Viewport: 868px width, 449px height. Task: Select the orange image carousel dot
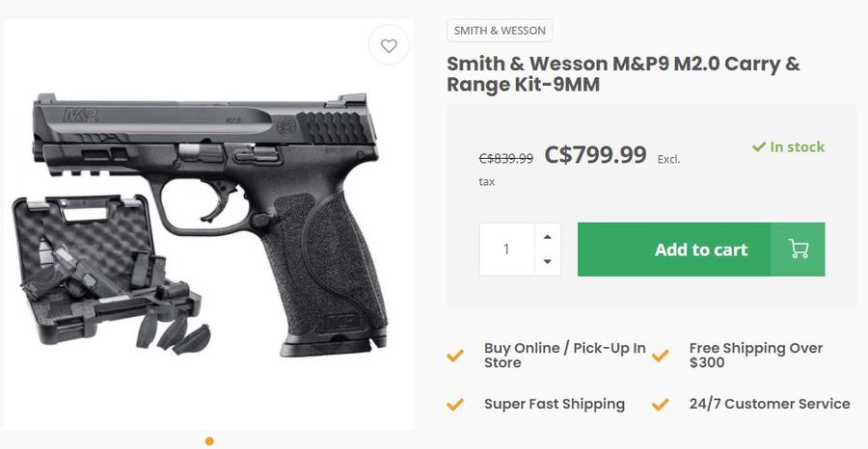[209, 441]
